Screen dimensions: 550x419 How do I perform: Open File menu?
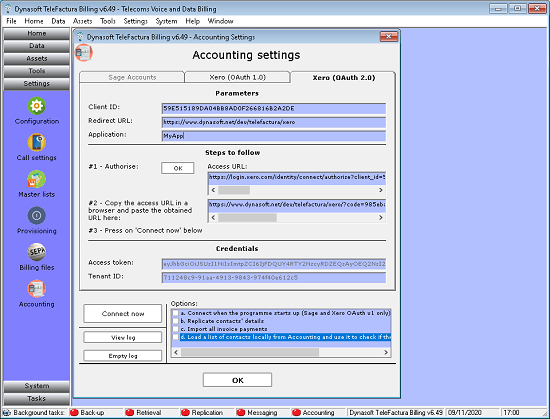(x=12, y=21)
